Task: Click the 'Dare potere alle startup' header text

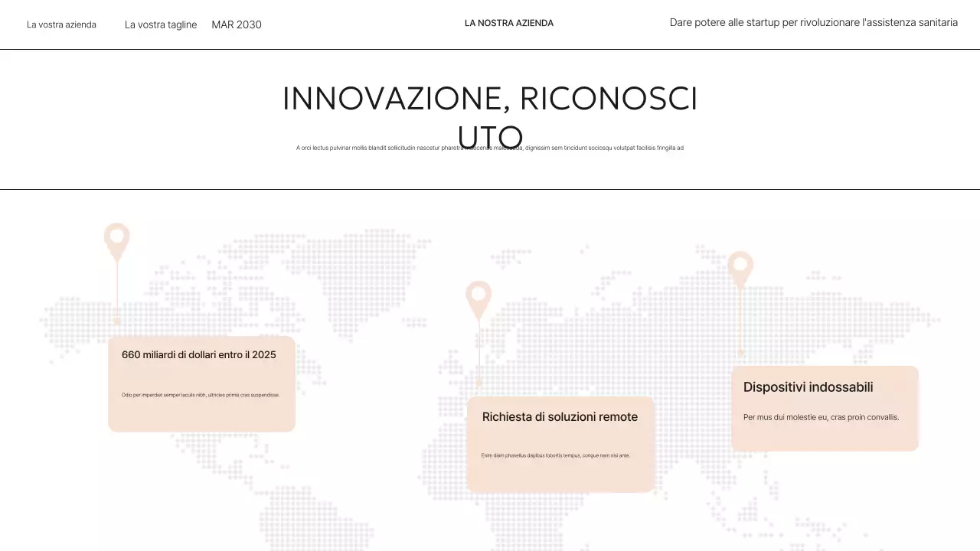Action: click(813, 23)
